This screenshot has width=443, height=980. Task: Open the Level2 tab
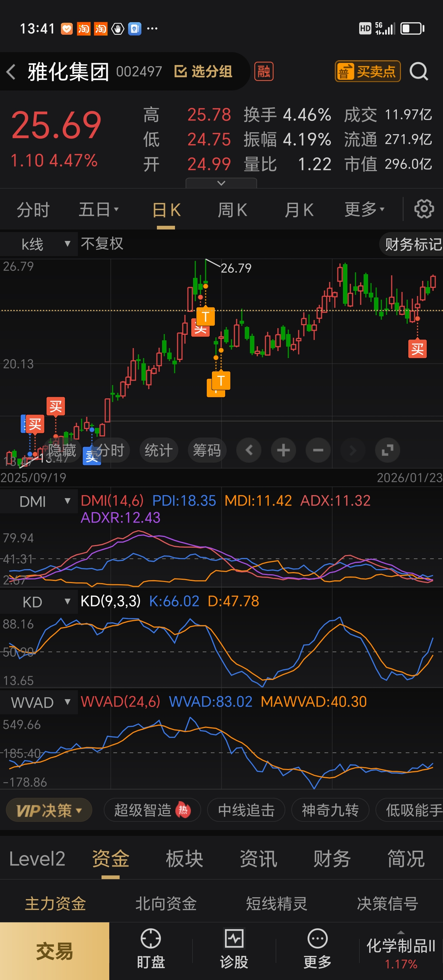37,859
